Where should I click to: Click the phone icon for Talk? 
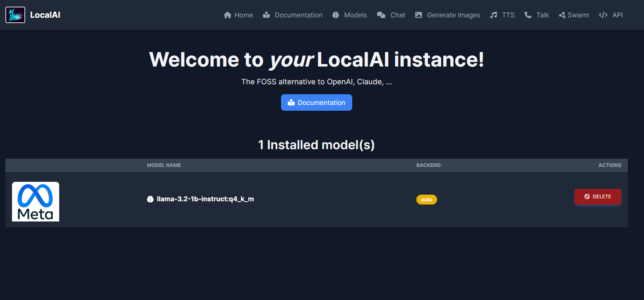tap(528, 15)
